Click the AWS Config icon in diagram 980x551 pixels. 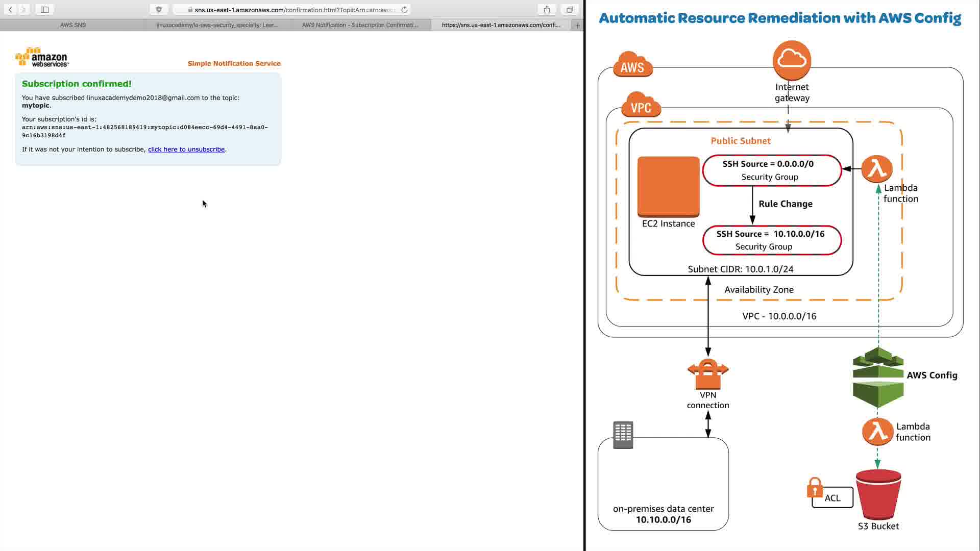tap(878, 377)
